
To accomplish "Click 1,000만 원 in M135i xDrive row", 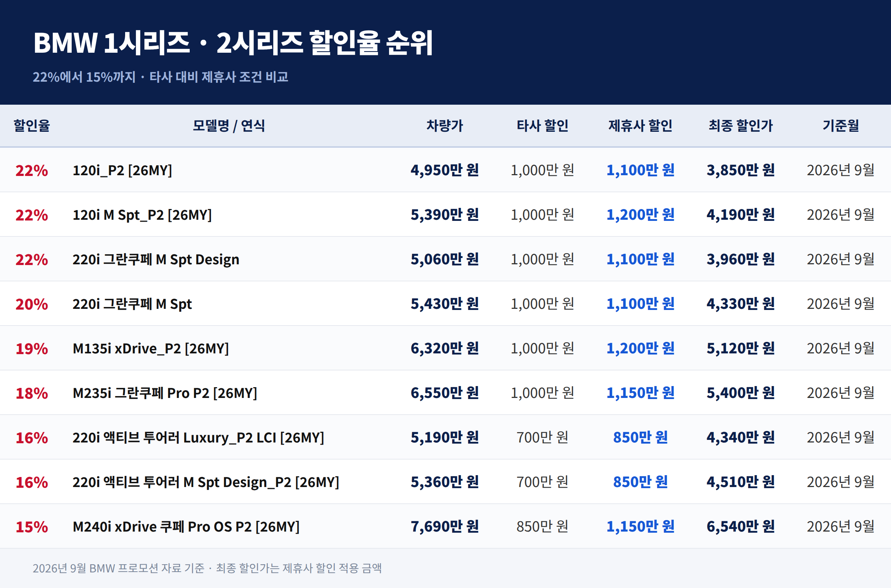I will tap(542, 349).
